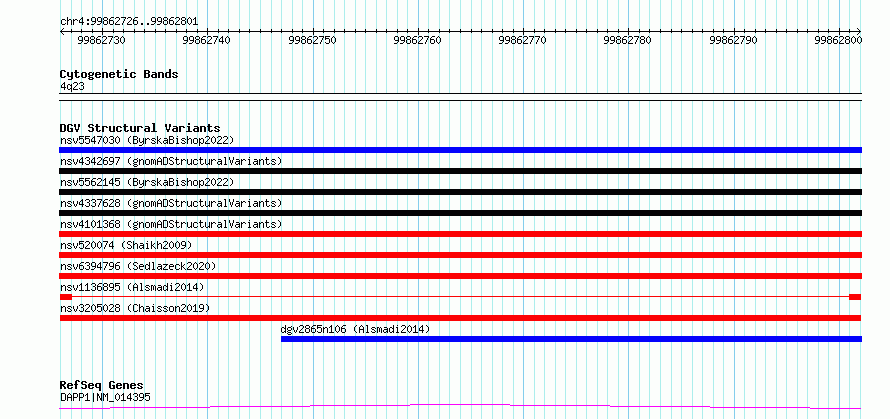The width and height of the screenshot is (890, 419).
Task: Click ruler position 99862740
Action: pyautogui.click(x=207, y=40)
